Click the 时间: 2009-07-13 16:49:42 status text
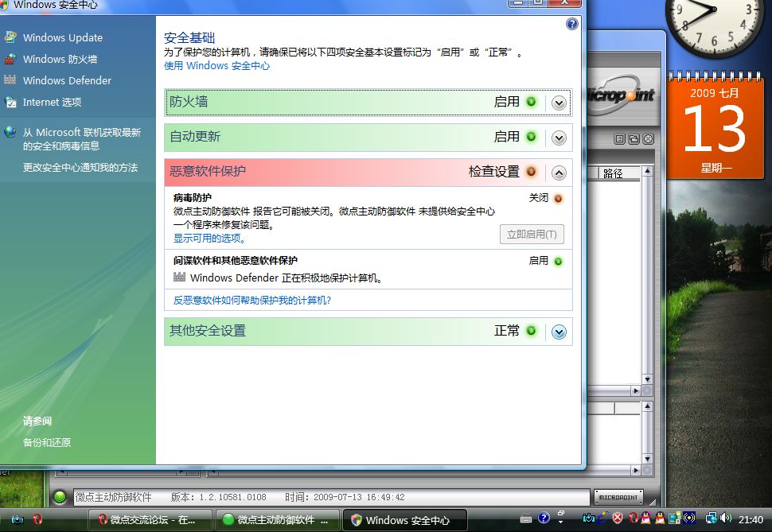 click(x=345, y=497)
